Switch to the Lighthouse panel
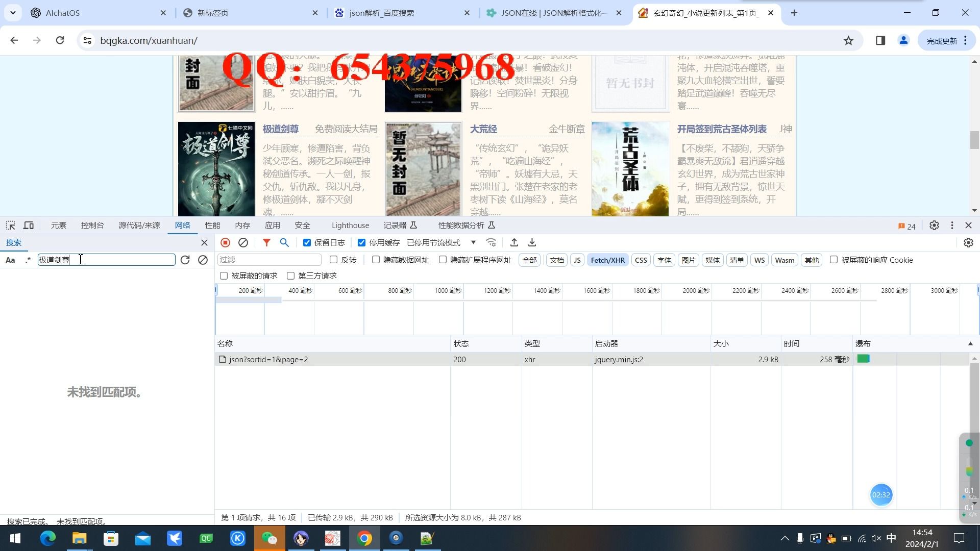 (x=350, y=225)
